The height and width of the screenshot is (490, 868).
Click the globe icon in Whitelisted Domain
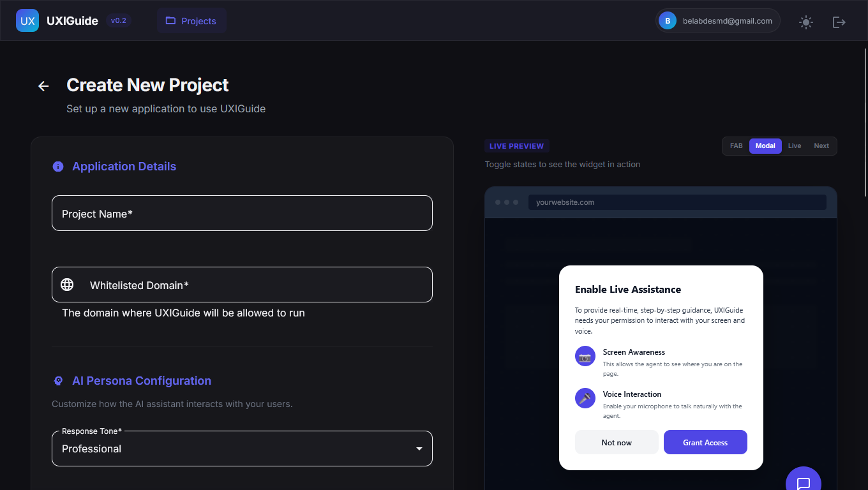(67, 285)
